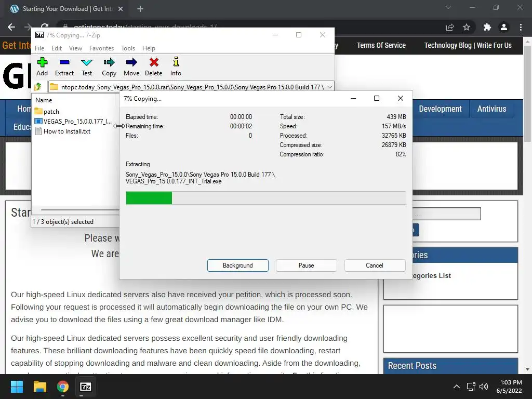Open the Windows Start menu
Viewport: 532px width, 399px height.
click(17, 387)
